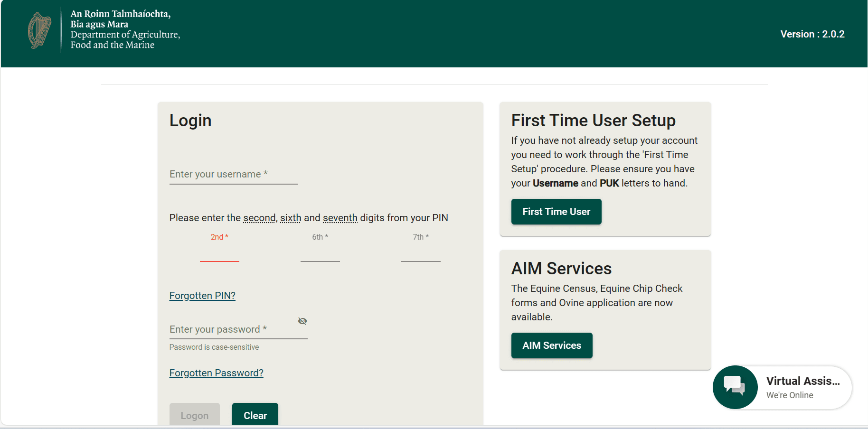
Task: Click the disabled Logon button
Action: pos(194,415)
